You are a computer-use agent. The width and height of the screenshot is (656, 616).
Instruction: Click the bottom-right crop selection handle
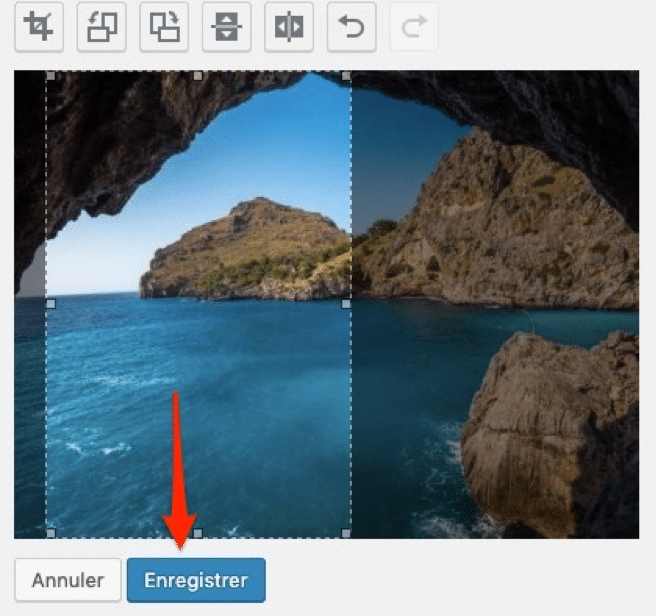pos(346,533)
